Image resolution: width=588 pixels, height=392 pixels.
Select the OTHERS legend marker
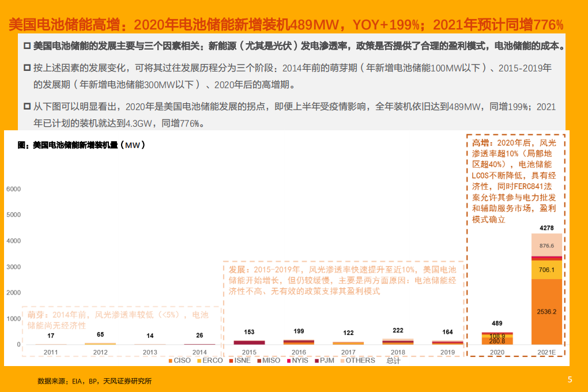[342, 360]
